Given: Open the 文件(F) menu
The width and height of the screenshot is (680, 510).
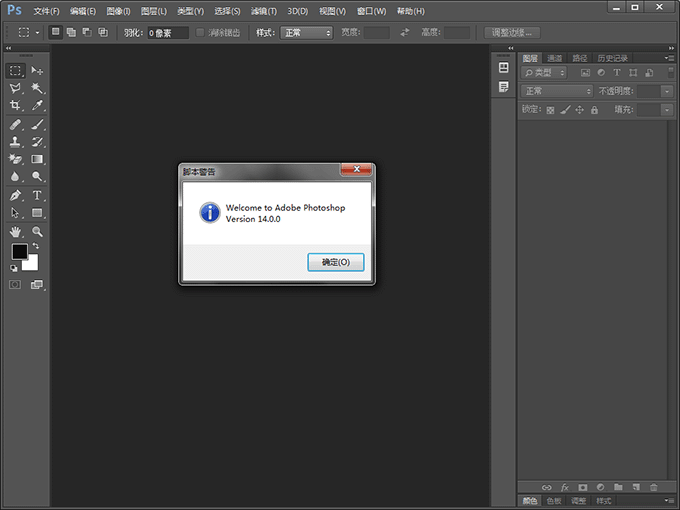Looking at the screenshot, I should point(46,11).
